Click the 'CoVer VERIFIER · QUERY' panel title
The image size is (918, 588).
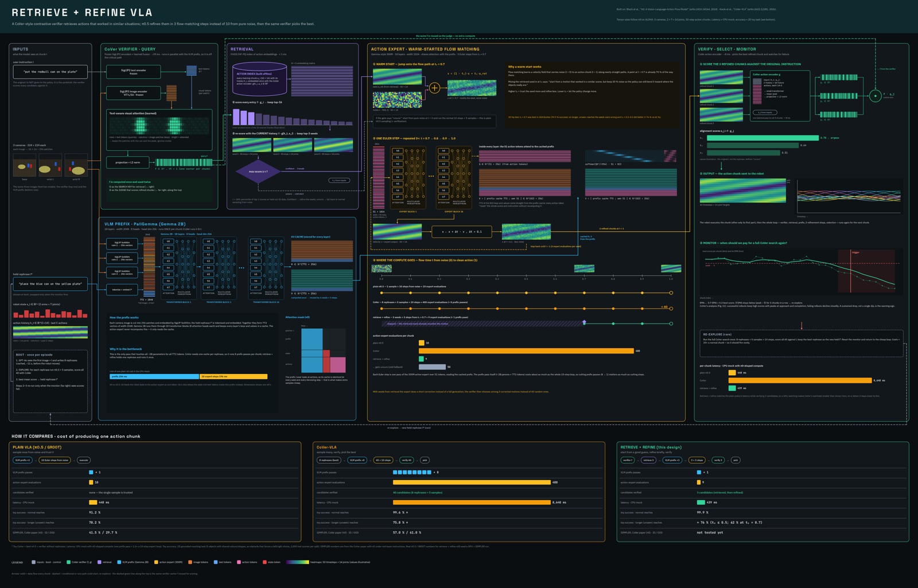[130, 49]
